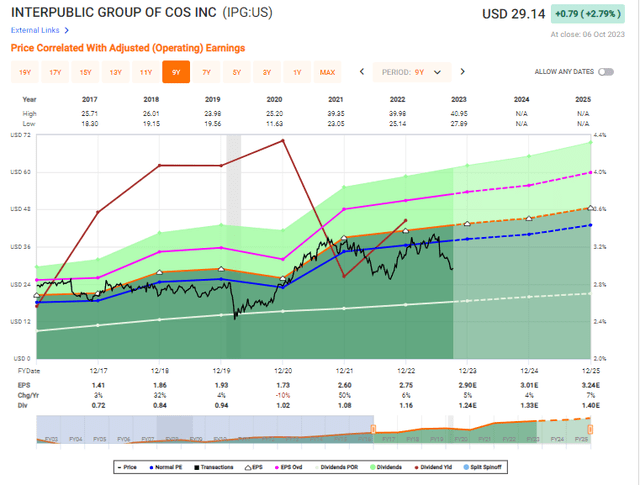Viewport: 640px width, 485px height.
Task: Click the 2020 Low value 11.63
Action: tap(274, 124)
